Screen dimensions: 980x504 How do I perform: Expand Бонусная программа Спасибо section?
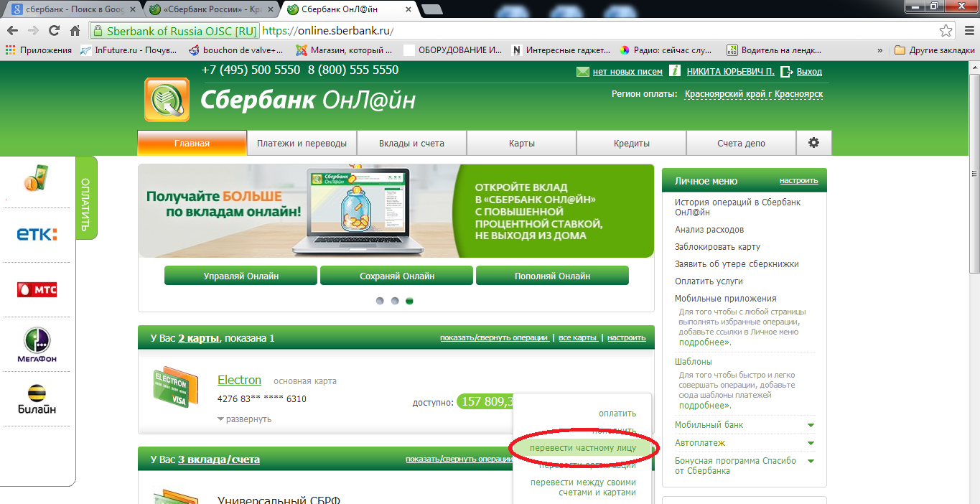(x=745, y=466)
